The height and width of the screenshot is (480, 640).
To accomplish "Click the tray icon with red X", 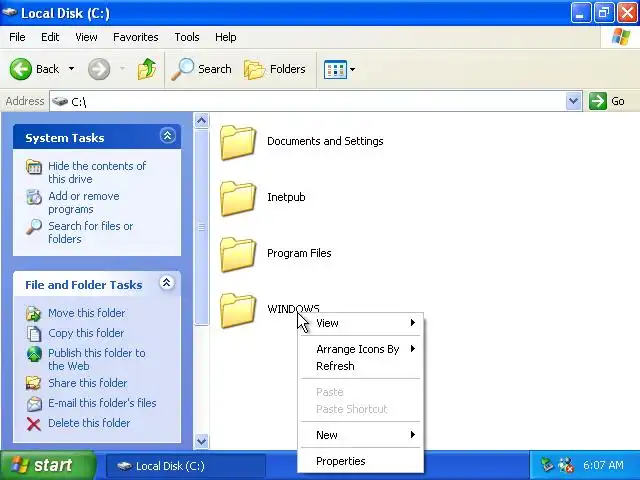I will [x=566, y=465].
